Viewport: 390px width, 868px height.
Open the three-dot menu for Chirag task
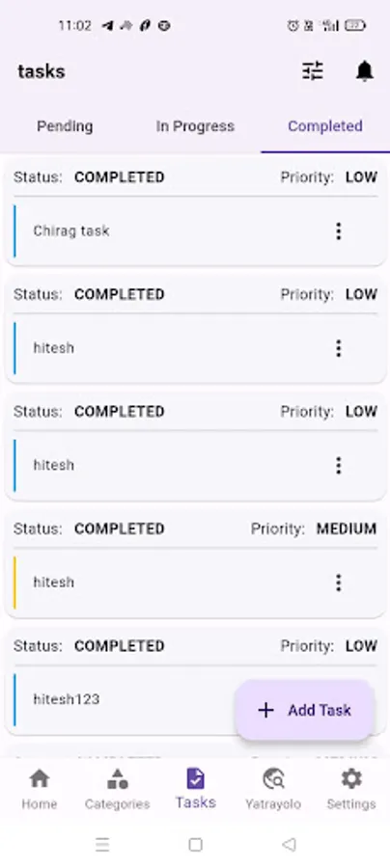339,231
